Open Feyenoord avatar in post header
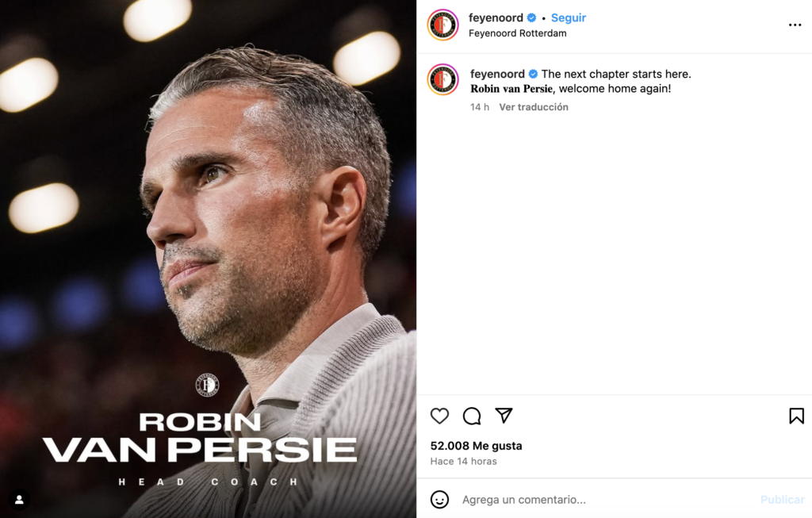 pyautogui.click(x=442, y=25)
